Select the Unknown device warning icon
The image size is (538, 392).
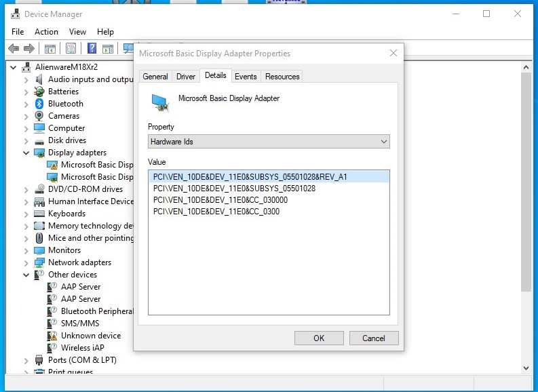52,336
